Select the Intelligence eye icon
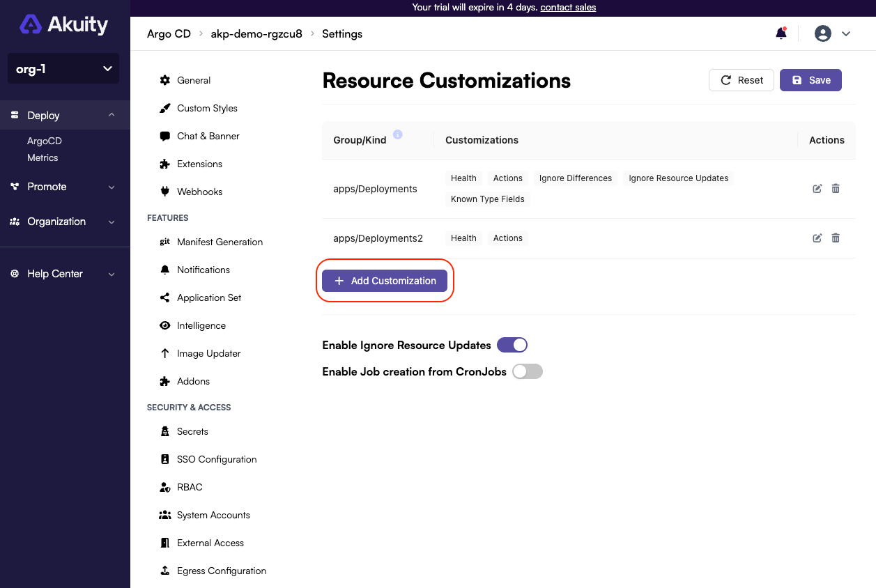This screenshot has width=876, height=588. pyautogui.click(x=164, y=325)
